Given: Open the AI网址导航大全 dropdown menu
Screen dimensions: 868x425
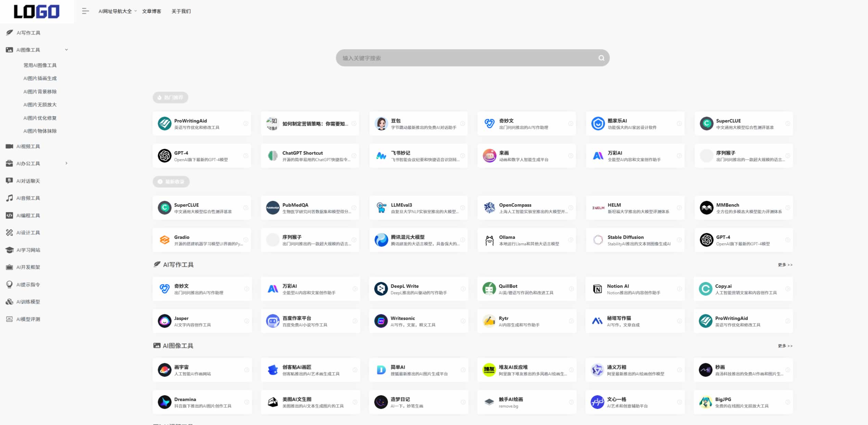Looking at the screenshot, I should click(117, 11).
